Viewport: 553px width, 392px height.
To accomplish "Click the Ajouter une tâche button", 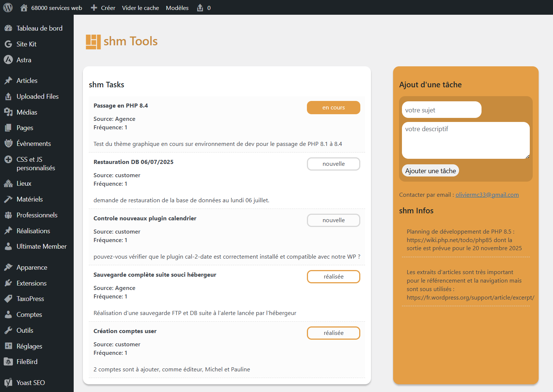I will click(430, 171).
